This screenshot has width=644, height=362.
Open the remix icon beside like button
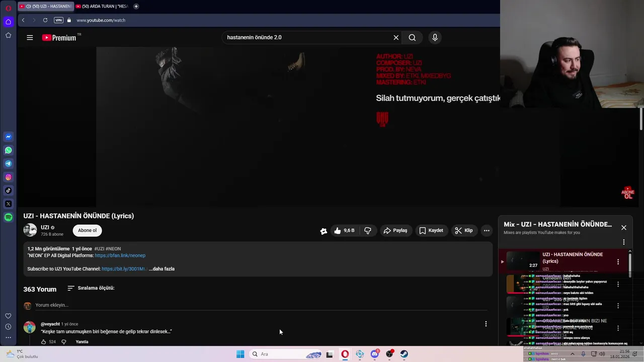324,231
